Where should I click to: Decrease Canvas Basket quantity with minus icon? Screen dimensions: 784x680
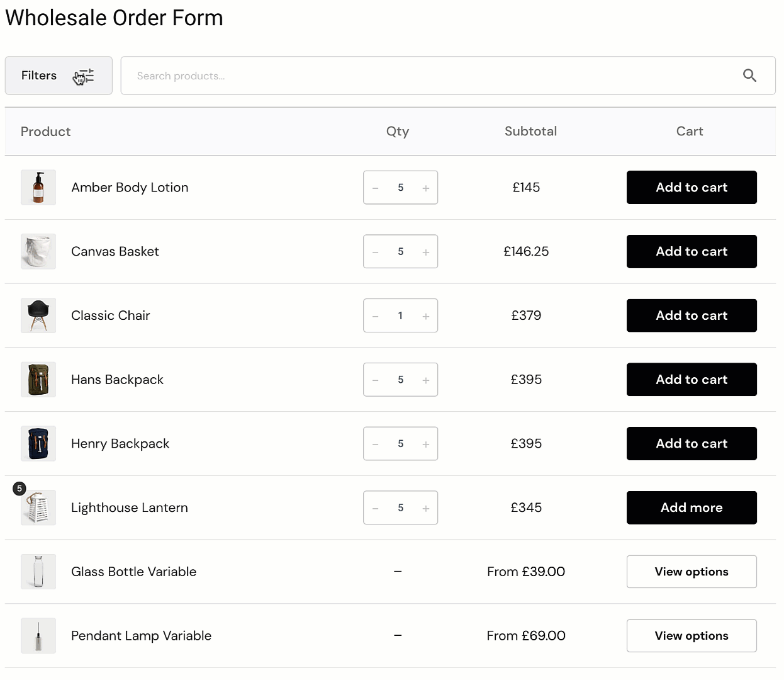[375, 251]
